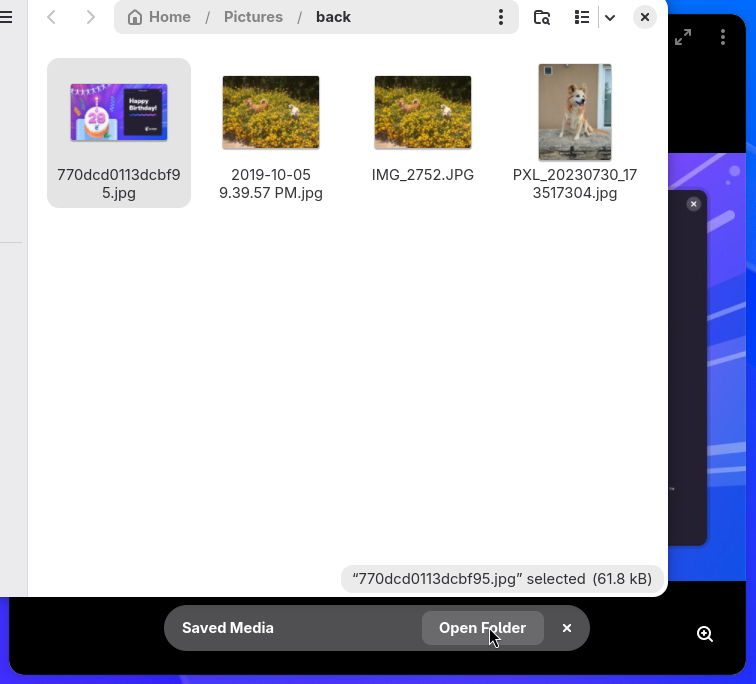Click the IMG_2752.JPG file name label

coord(423,174)
